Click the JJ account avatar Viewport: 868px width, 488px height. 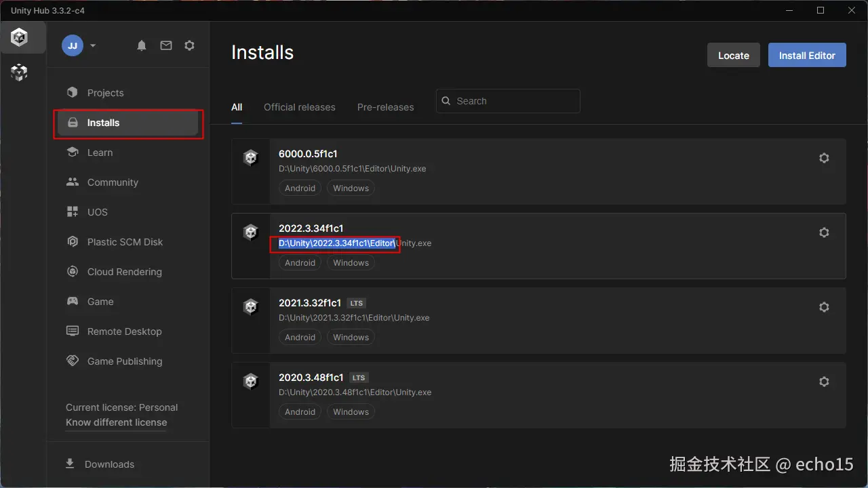(73, 45)
